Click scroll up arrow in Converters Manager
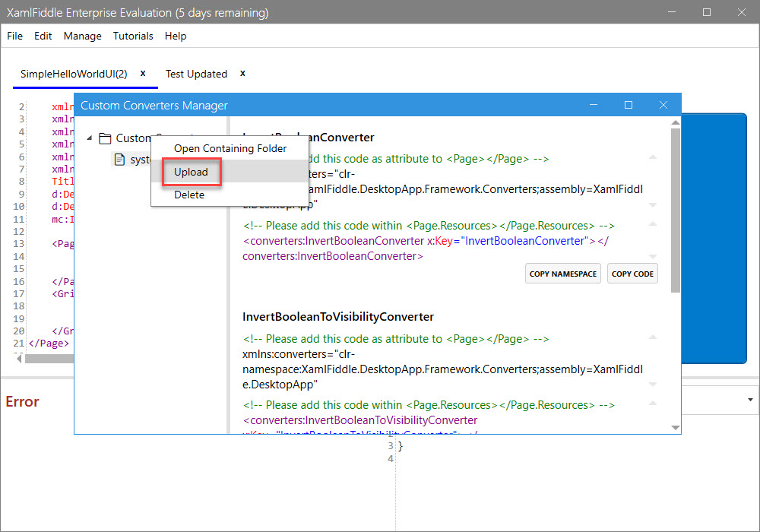This screenshot has height=532, width=760. coord(675,122)
